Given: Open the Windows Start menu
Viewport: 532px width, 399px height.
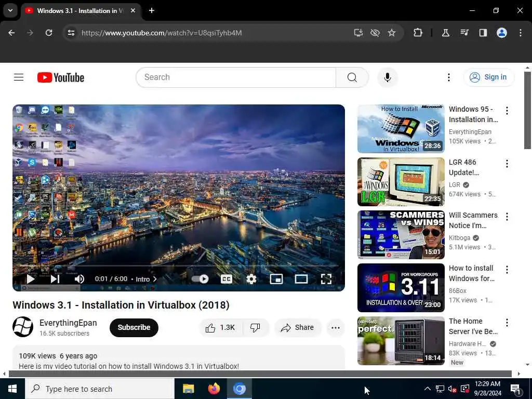Looking at the screenshot, I should point(12,389).
